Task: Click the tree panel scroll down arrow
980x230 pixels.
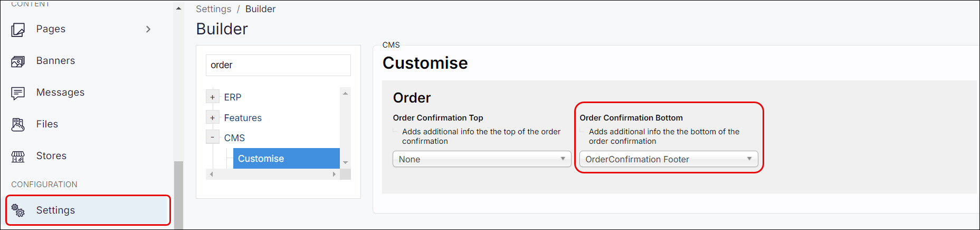Action: tap(345, 162)
